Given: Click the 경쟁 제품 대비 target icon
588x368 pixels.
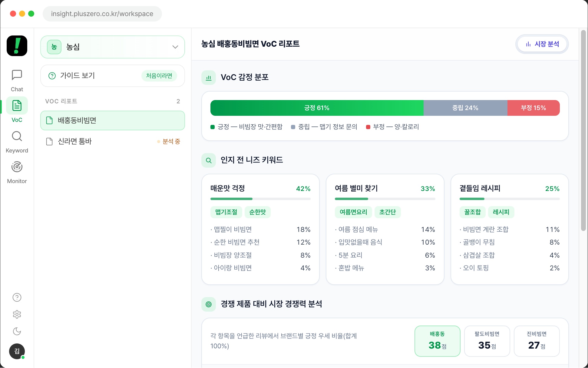Looking at the screenshot, I should 209,304.
